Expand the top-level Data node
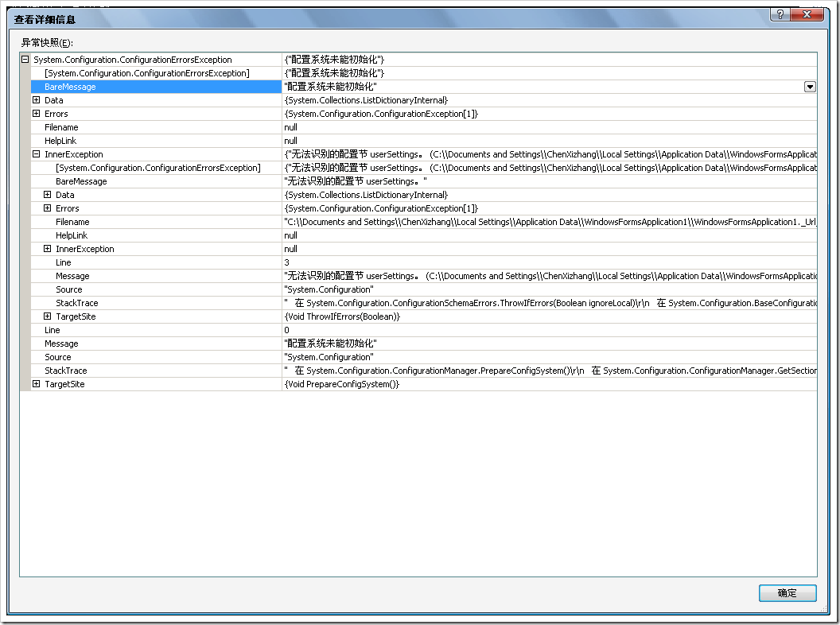 [36, 99]
